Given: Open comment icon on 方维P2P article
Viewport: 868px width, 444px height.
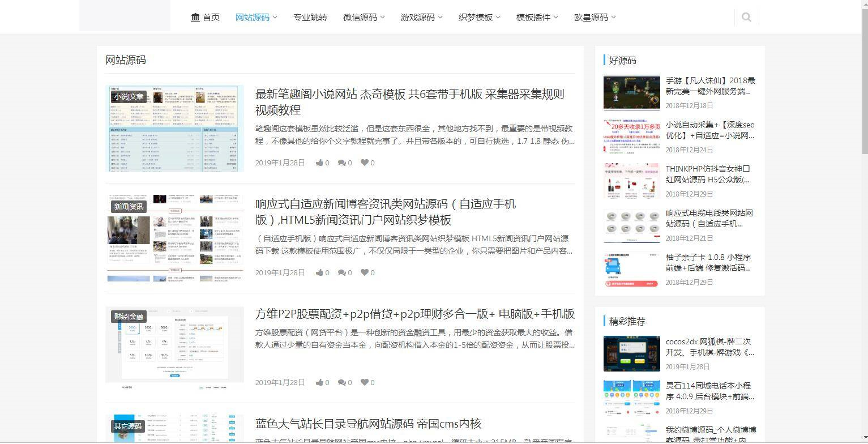Looking at the screenshot, I should 341,382.
